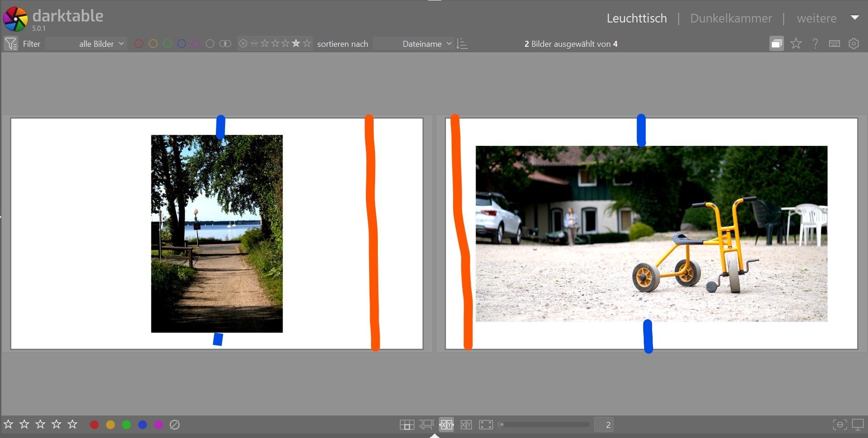The height and width of the screenshot is (438, 868).
Task: Apply blue color label in bottom bar
Action: (143, 425)
